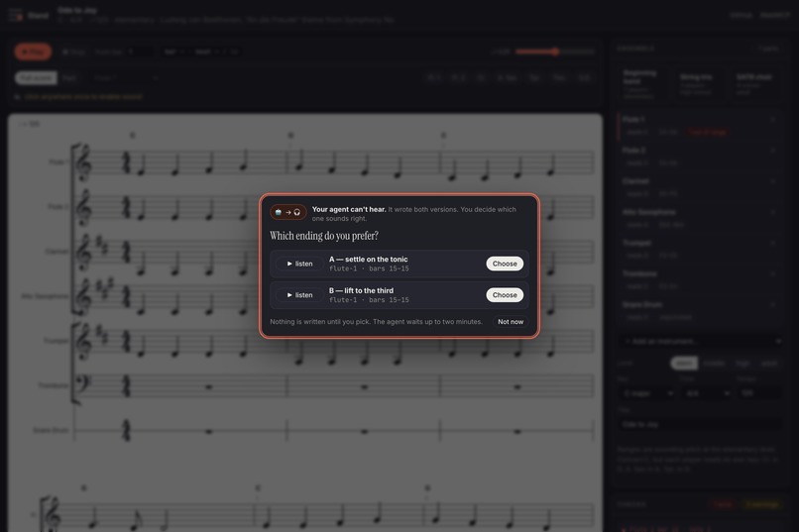
Task: Choose ending A, settle on the tonic
Action: (505, 264)
